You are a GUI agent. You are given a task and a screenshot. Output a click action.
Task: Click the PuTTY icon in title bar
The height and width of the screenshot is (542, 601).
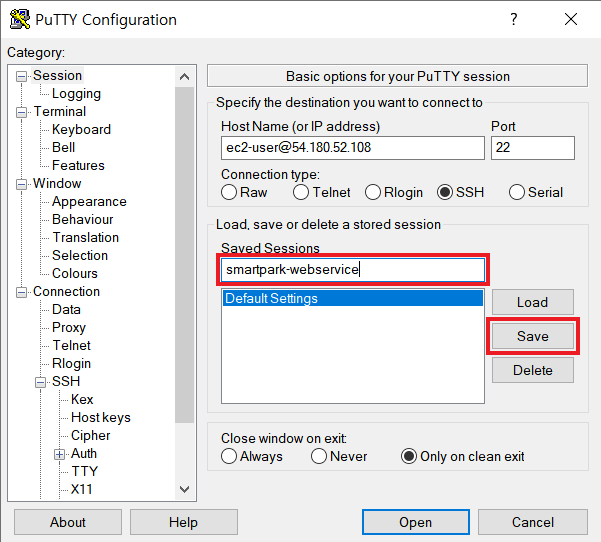pos(20,19)
